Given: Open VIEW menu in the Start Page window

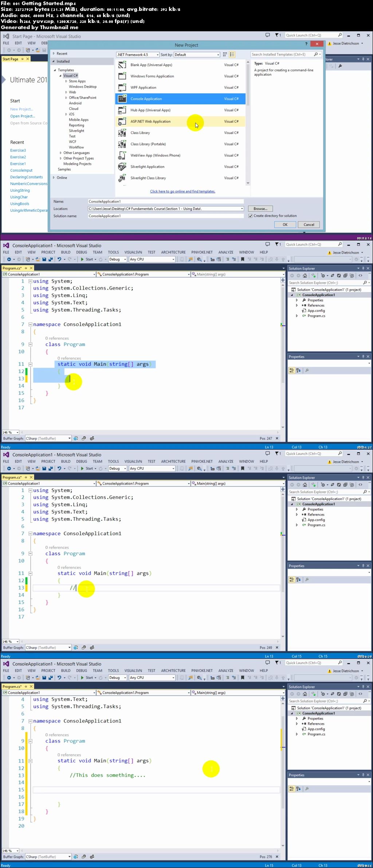Looking at the screenshot, I should click(x=32, y=43).
